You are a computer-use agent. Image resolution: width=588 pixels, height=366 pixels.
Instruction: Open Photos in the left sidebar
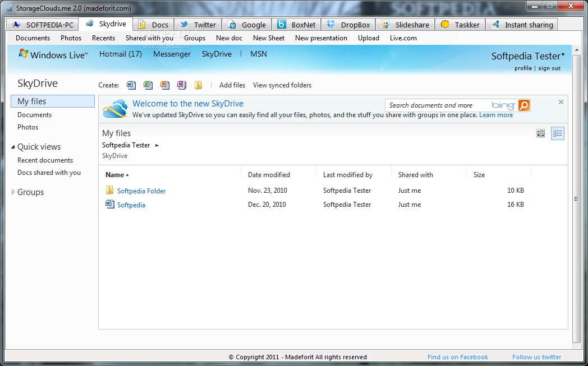(x=27, y=127)
